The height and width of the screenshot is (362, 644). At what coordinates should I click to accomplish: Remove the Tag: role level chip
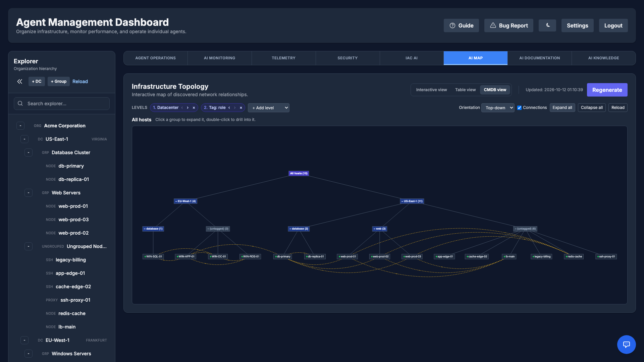tap(241, 108)
